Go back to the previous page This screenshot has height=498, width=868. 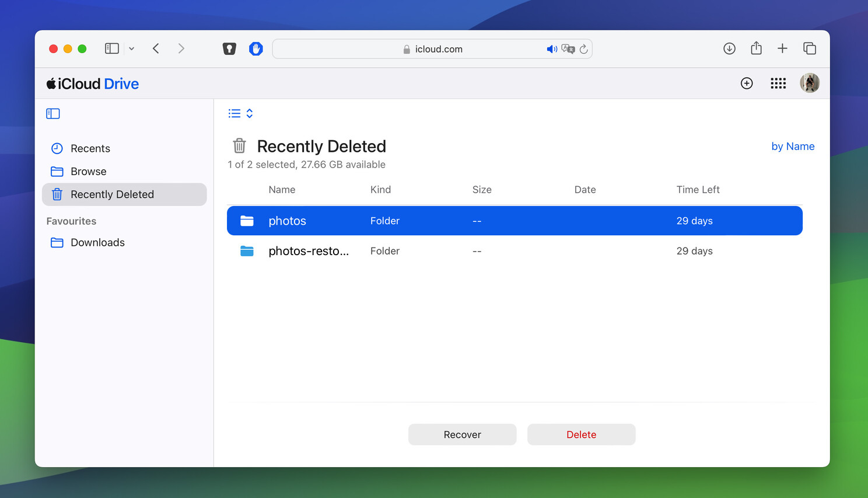point(156,48)
